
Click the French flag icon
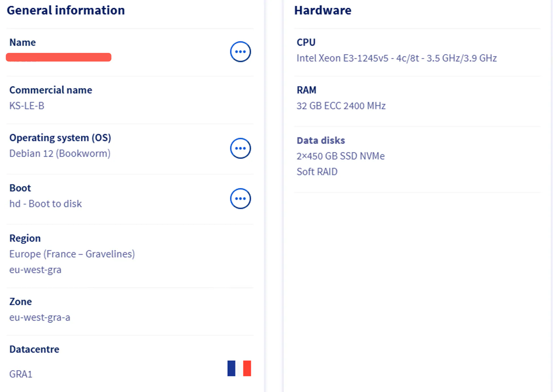point(239,368)
